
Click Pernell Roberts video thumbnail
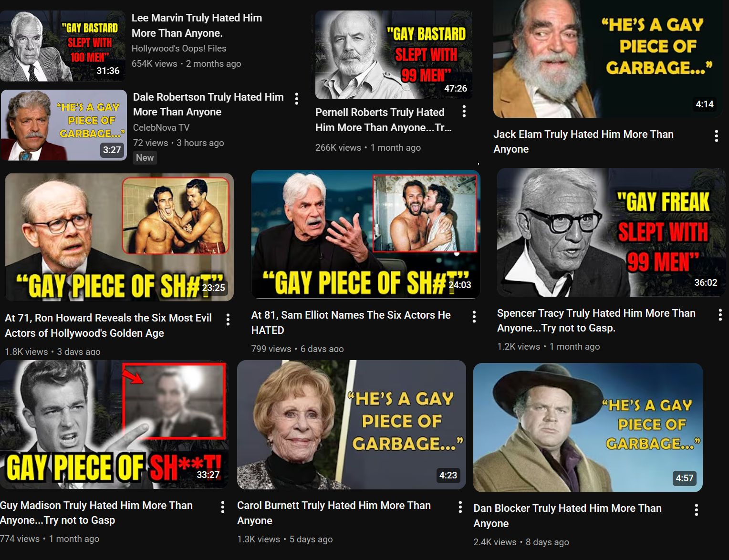[394, 55]
